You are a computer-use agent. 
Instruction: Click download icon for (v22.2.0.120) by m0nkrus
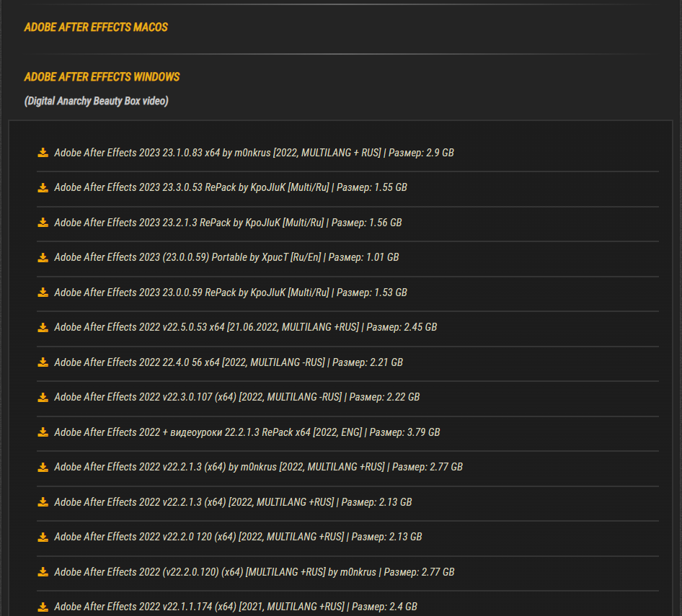43,572
